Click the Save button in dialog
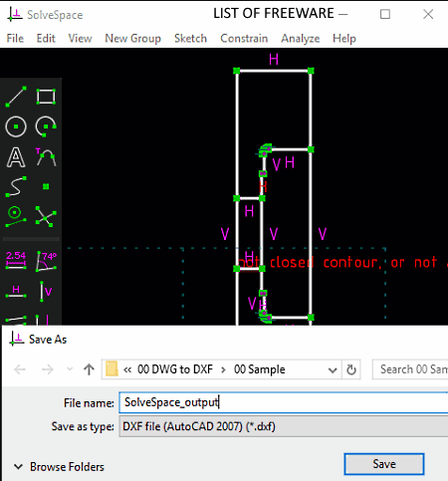448x481 pixels. pos(384,464)
